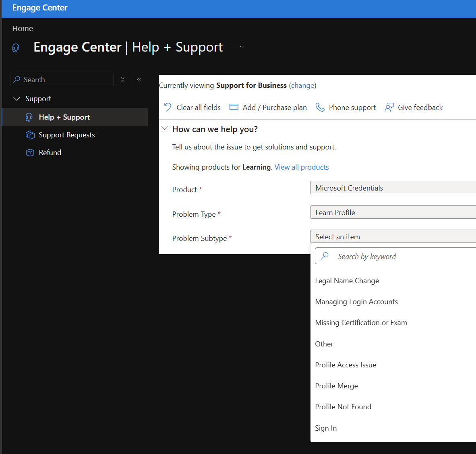Click Give feedback

[x=414, y=107]
